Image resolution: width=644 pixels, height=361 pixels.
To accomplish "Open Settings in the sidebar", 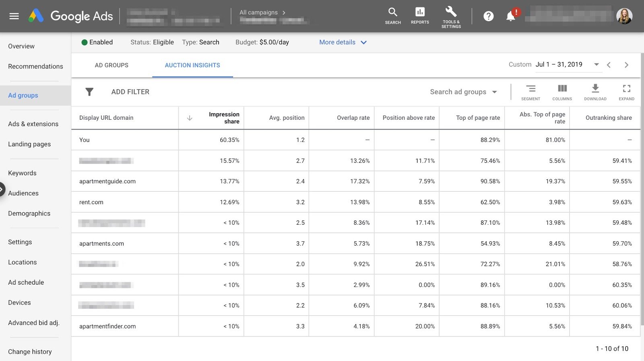I will pyautogui.click(x=20, y=242).
